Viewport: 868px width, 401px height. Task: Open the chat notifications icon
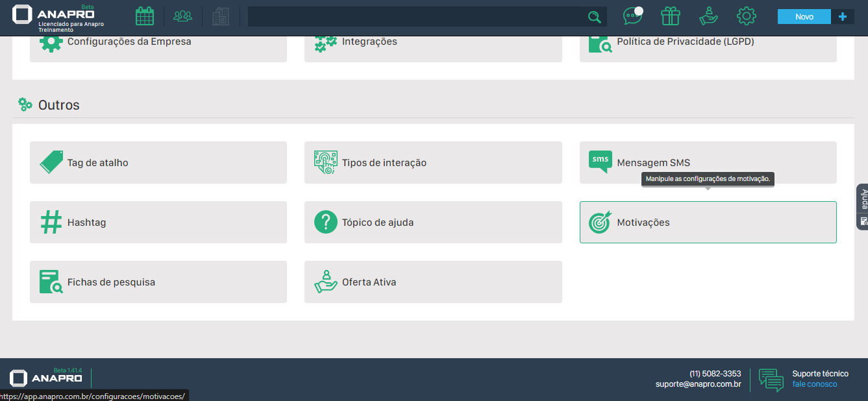coord(632,16)
